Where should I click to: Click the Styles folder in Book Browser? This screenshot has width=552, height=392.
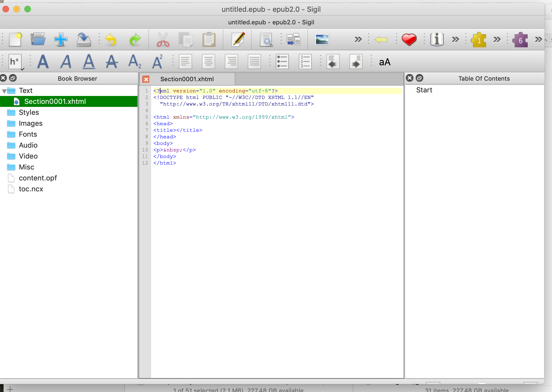(29, 112)
